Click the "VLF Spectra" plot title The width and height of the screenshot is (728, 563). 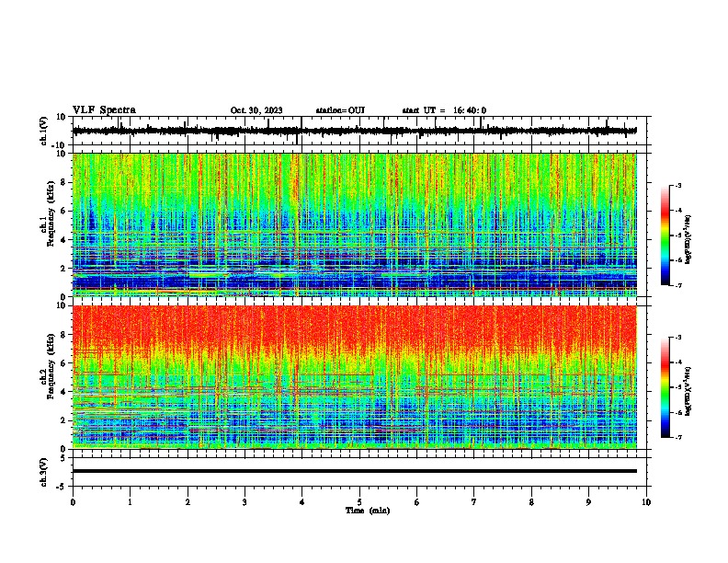tap(104, 109)
